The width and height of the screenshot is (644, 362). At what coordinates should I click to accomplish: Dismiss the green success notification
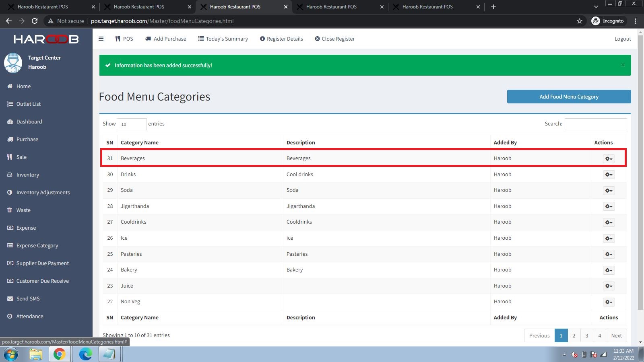tap(623, 65)
